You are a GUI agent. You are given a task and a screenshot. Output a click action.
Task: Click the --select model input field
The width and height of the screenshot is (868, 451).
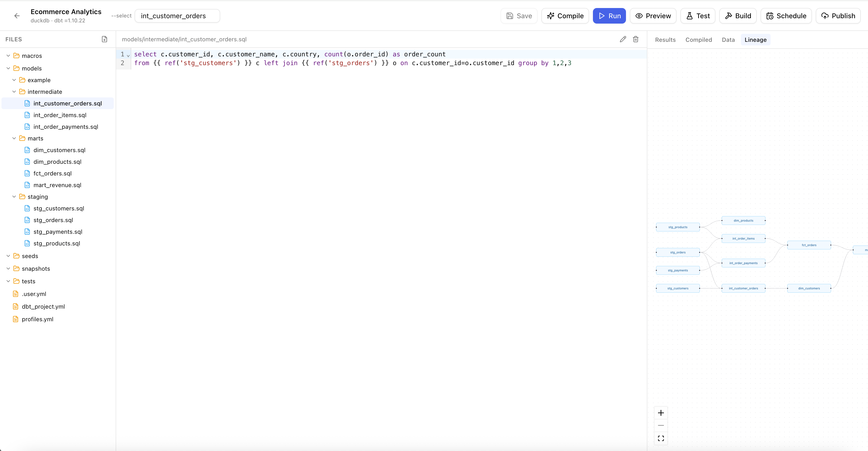tap(177, 16)
